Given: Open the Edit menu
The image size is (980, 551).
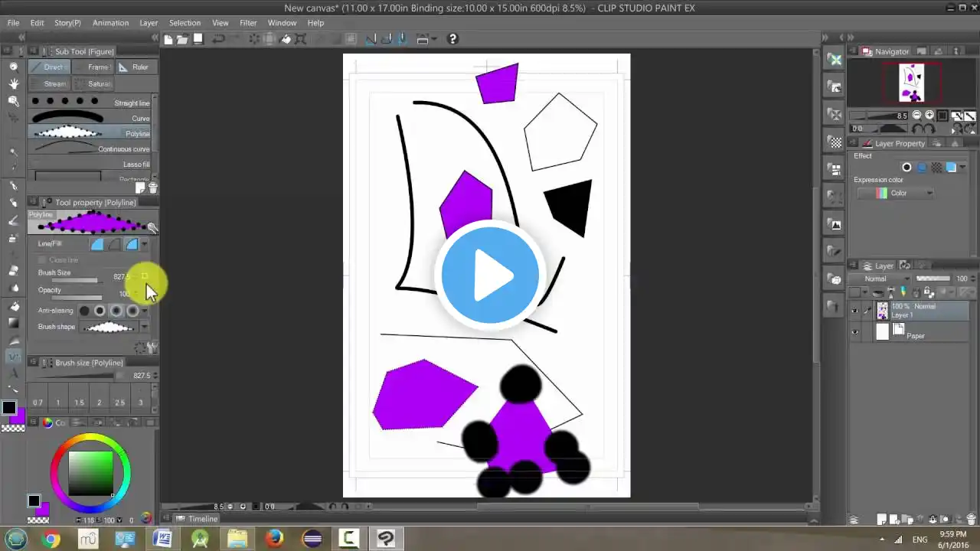Looking at the screenshot, I should pyautogui.click(x=37, y=23).
